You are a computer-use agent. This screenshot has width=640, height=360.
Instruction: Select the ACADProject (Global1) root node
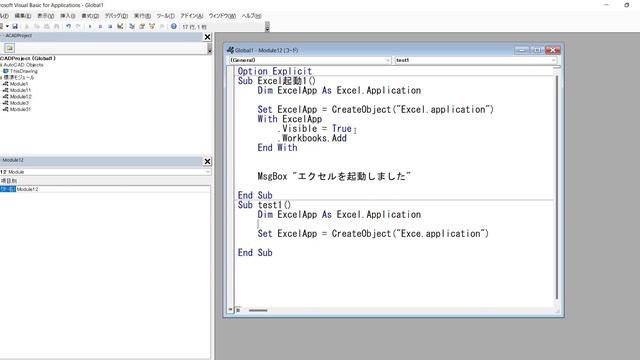pos(28,58)
